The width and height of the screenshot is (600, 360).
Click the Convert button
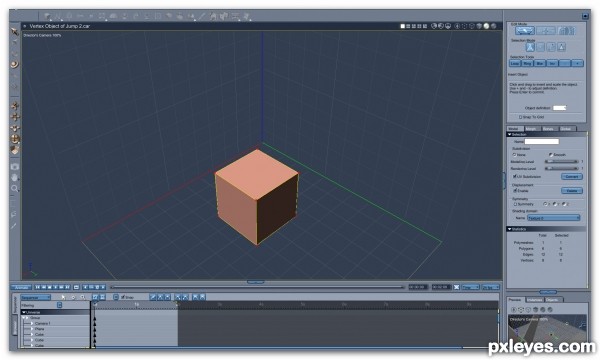tap(572, 176)
